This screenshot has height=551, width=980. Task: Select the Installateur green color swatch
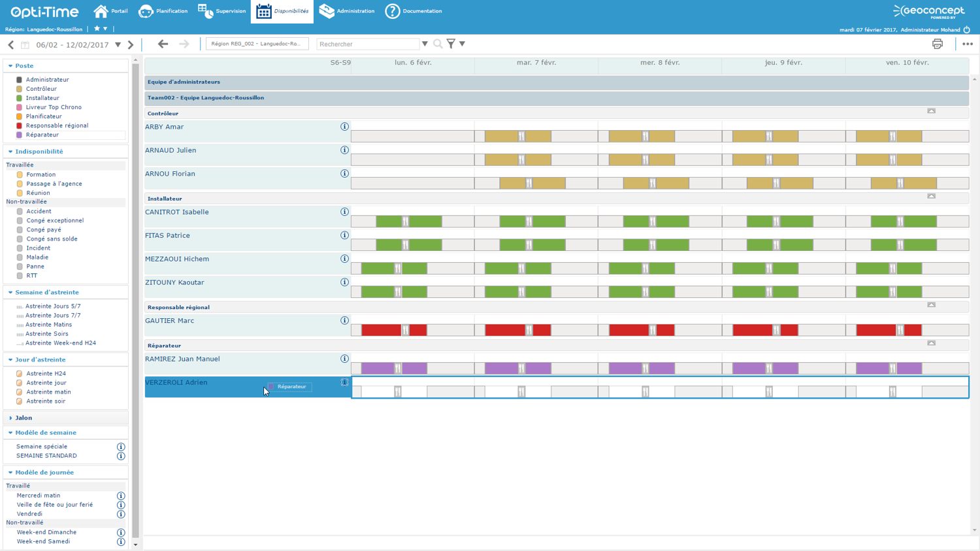19,98
